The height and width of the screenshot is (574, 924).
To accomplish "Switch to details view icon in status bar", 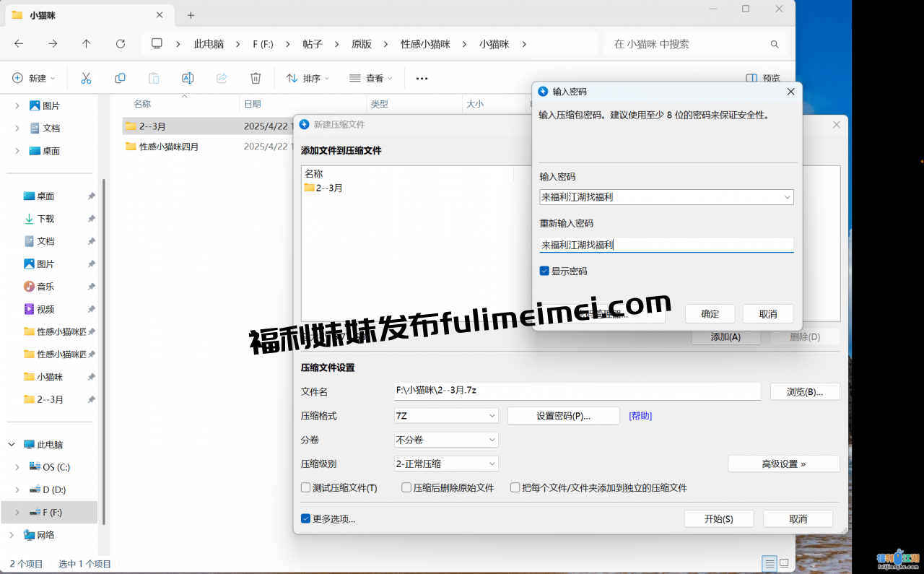I will tap(770, 563).
